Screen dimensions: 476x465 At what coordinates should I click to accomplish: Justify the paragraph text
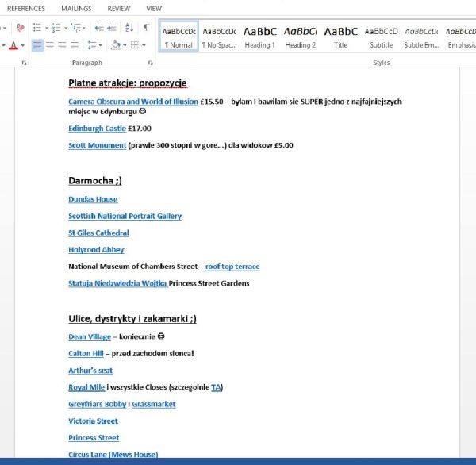75,45
